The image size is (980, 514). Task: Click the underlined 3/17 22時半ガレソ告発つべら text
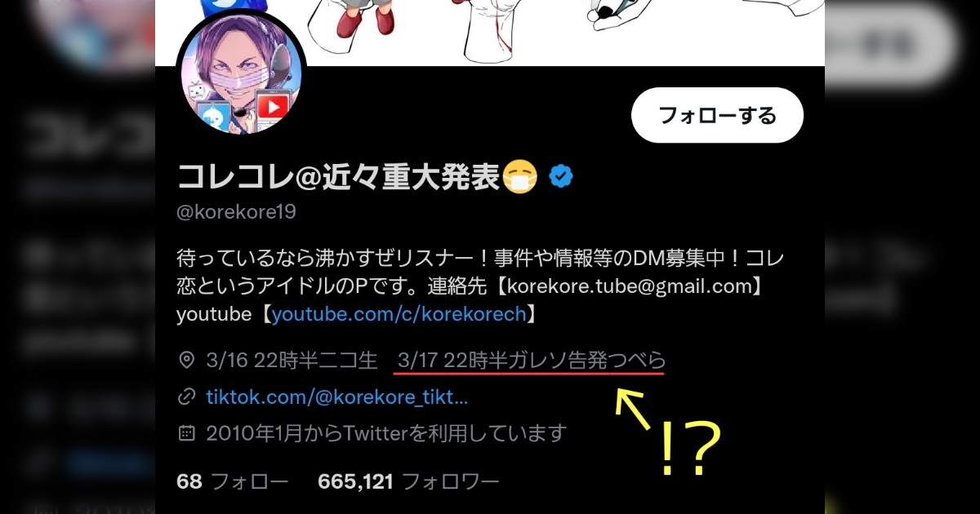530,360
